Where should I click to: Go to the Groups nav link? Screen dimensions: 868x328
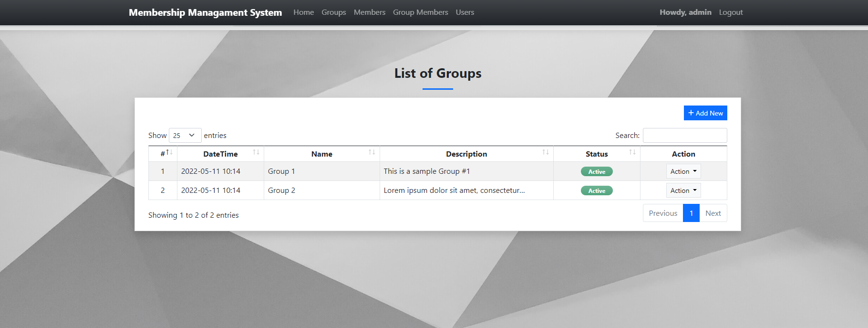(333, 12)
